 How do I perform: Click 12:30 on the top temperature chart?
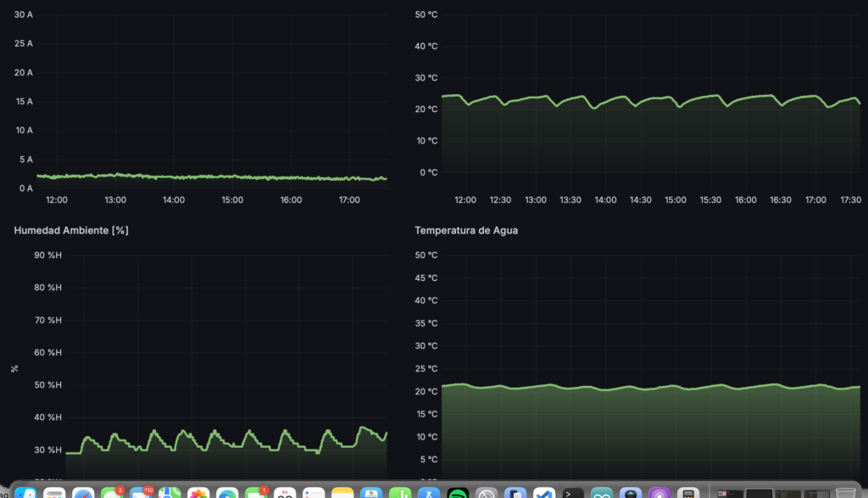click(x=500, y=200)
